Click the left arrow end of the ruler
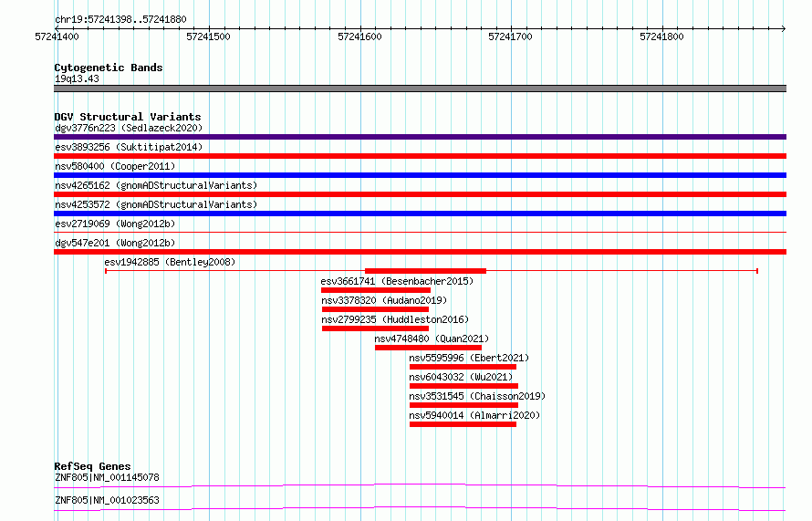The width and height of the screenshot is (812, 521). coord(57,28)
